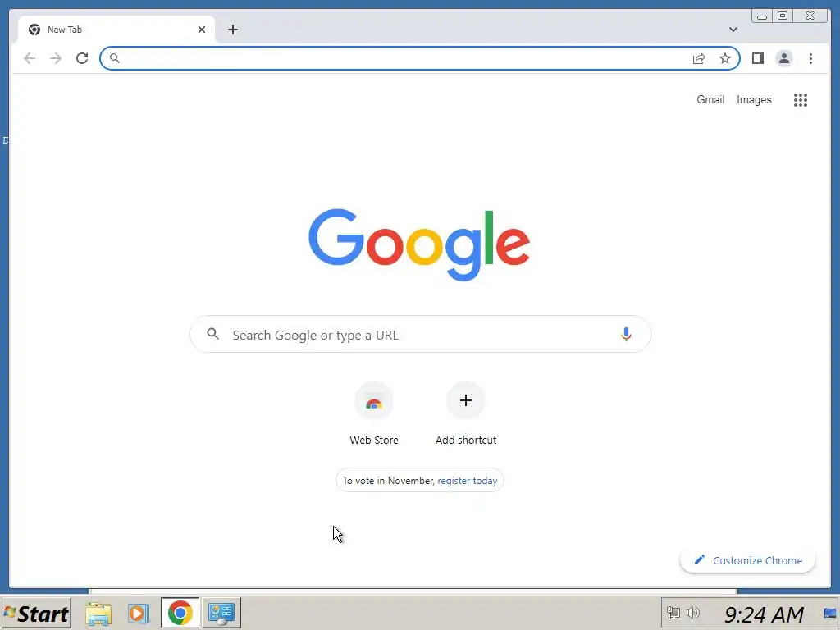Close the New Tab tab
Image resolution: width=840 pixels, height=630 pixels.
point(202,30)
